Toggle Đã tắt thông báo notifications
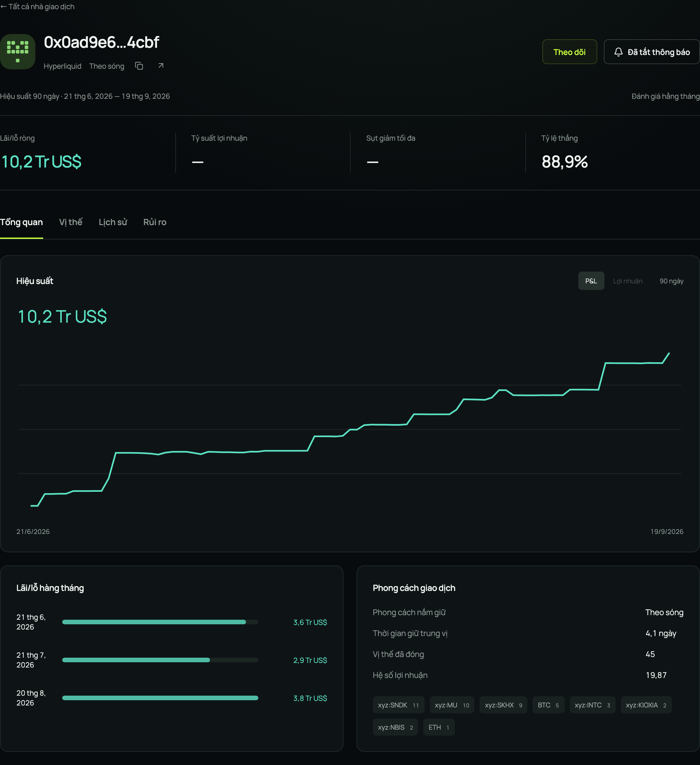The image size is (700, 765). tap(652, 52)
